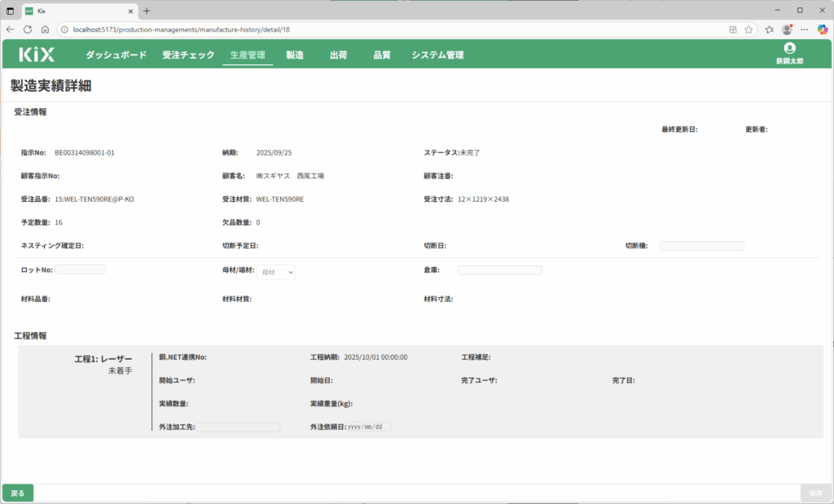Open the システム管理 menu
The width and height of the screenshot is (834, 504).
(x=437, y=55)
